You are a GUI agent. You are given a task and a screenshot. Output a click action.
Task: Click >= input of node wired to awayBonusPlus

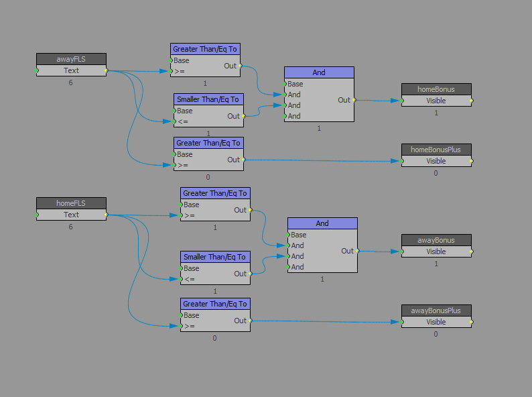(181, 326)
